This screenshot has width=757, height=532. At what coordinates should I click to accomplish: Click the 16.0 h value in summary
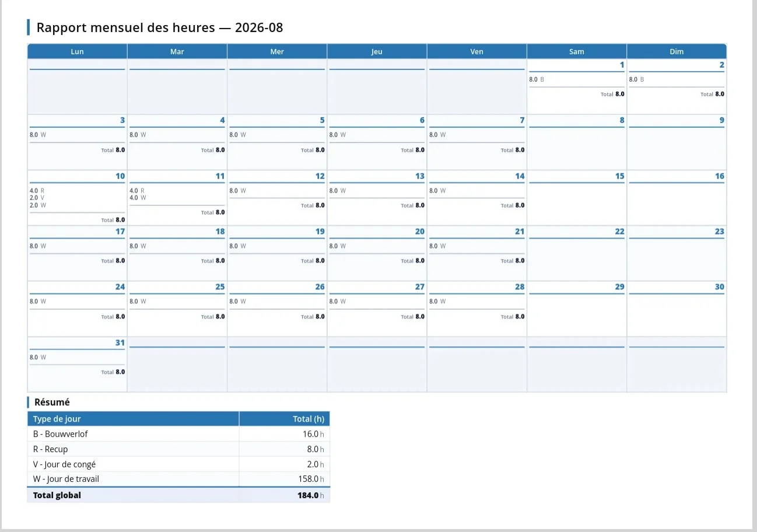click(313, 434)
